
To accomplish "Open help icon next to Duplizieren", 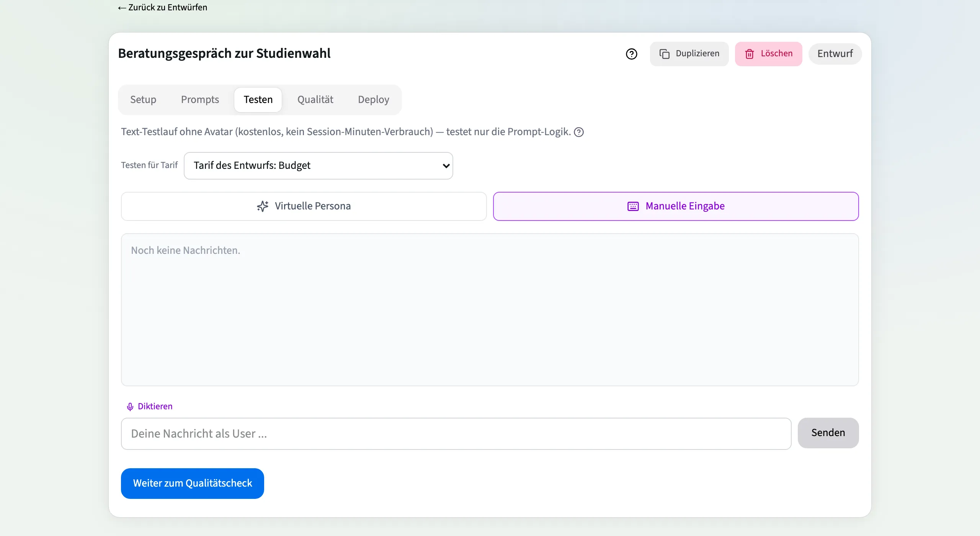I will click(x=631, y=54).
